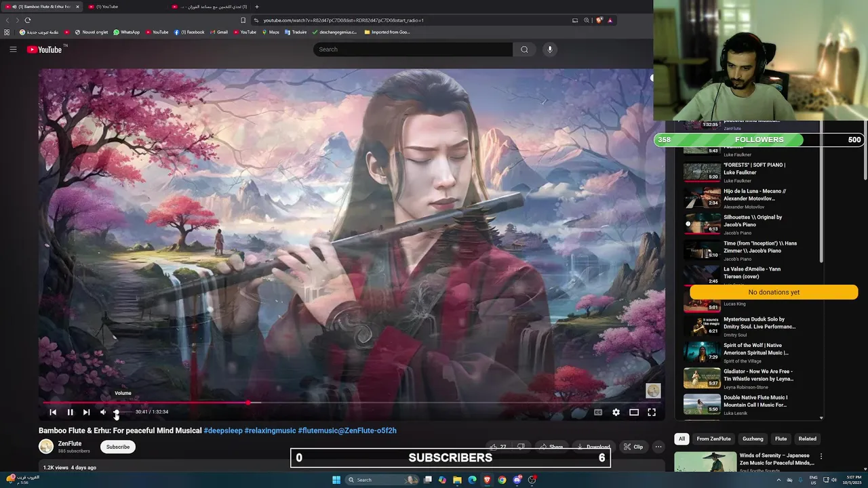Select the Flute filter chip
Screen dimensions: 868x488
[781, 439]
